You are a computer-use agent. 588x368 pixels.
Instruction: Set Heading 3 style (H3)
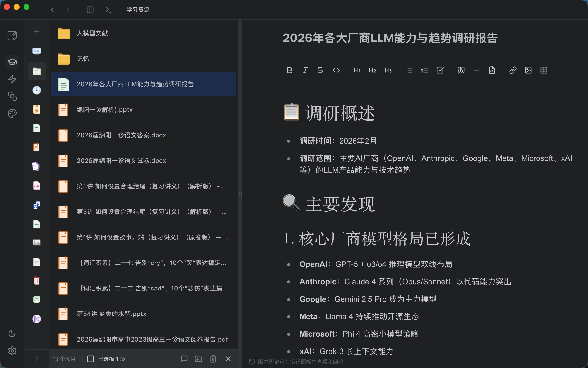point(388,70)
